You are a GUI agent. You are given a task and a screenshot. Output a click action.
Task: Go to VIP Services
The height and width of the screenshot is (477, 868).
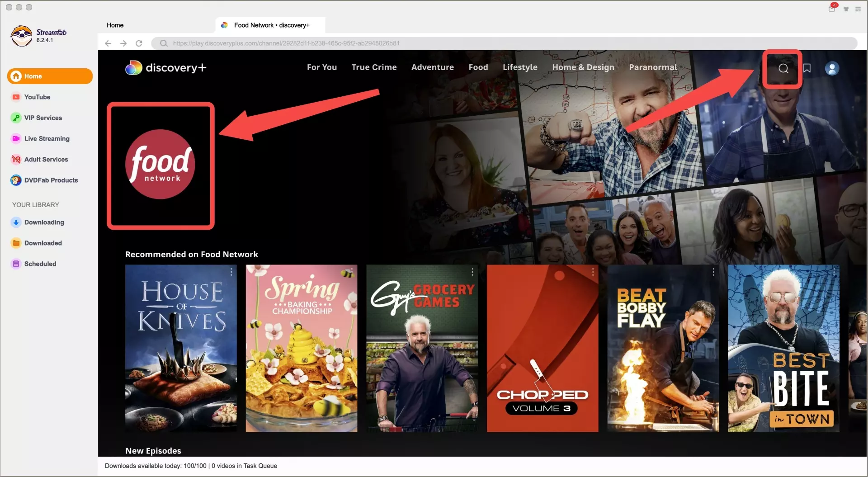[x=43, y=118]
